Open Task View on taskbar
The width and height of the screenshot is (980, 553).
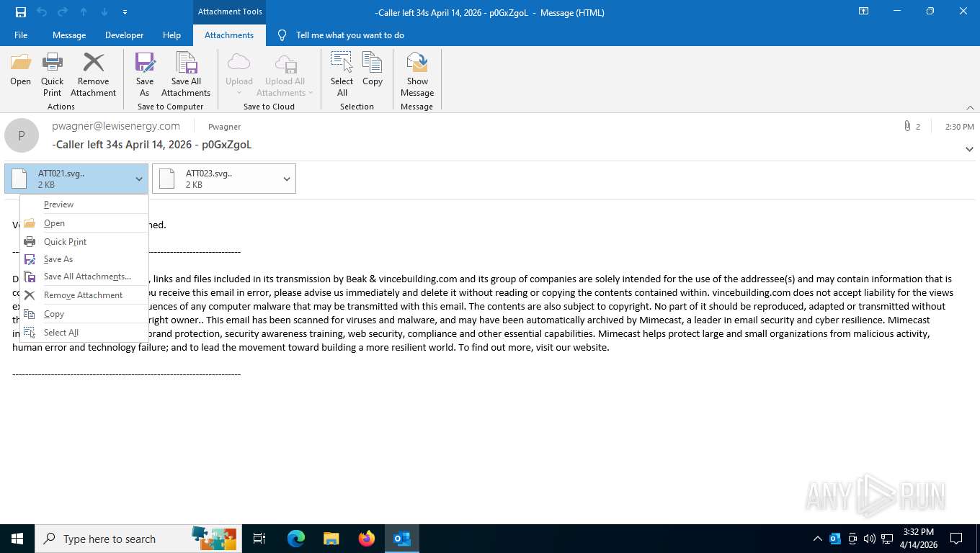[x=259, y=539]
